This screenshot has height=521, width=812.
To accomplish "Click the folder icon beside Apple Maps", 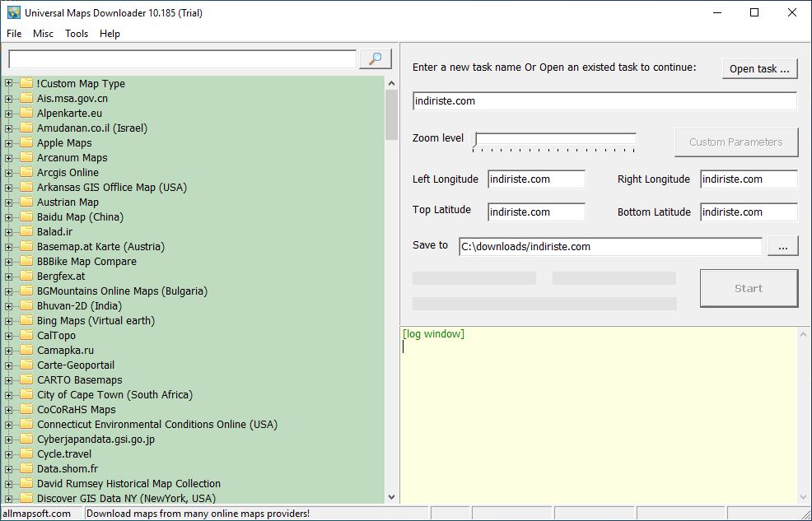I will [26, 142].
